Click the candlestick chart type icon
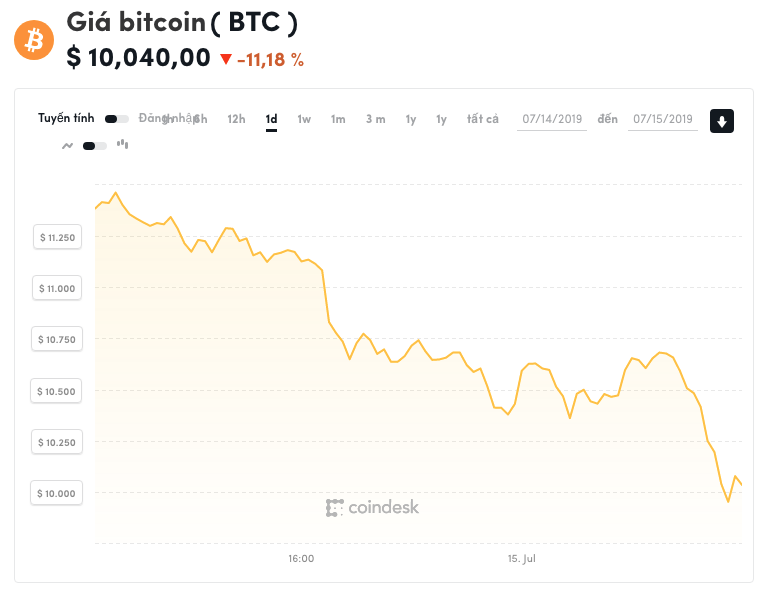766x595 pixels. point(123,144)
